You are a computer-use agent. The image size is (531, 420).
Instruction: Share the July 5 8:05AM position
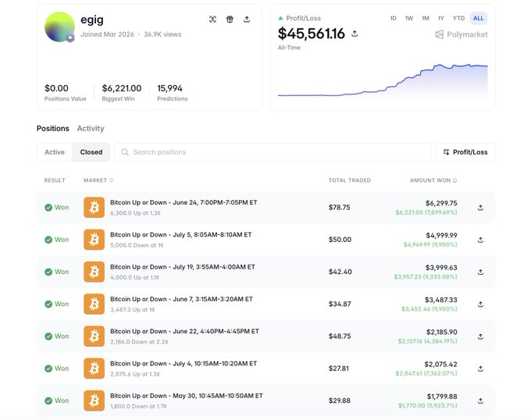[480, 240]
